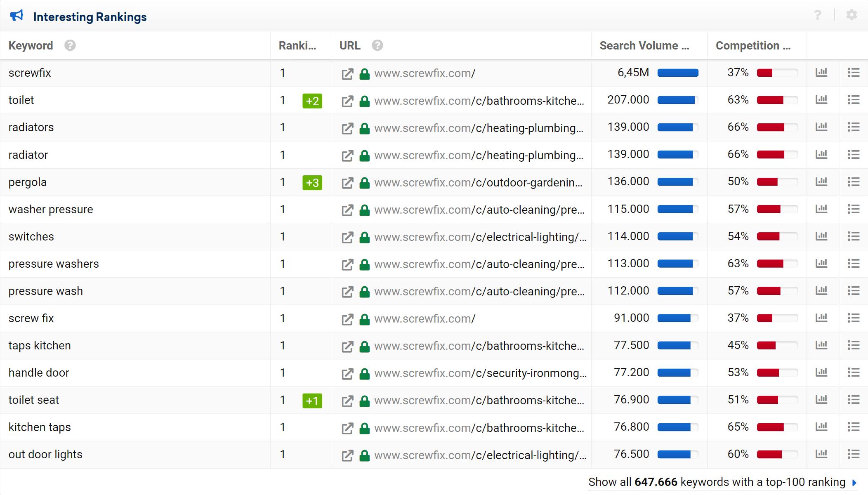Select the keyword 'radiator'
Screen dimensions: 868x495
tap(28, 155)
